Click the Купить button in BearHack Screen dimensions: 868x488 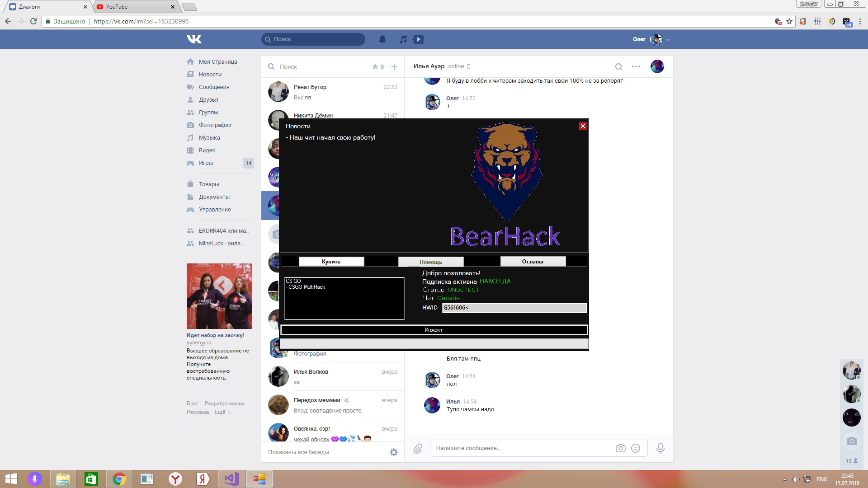331,262
